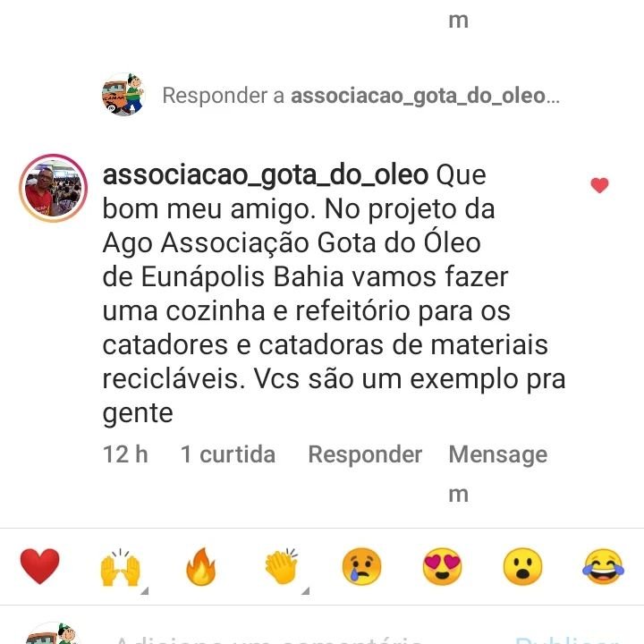Viewport: 644px width, 644px height.
Task: View the 1 curtida likes list
Action: point(228,454)
